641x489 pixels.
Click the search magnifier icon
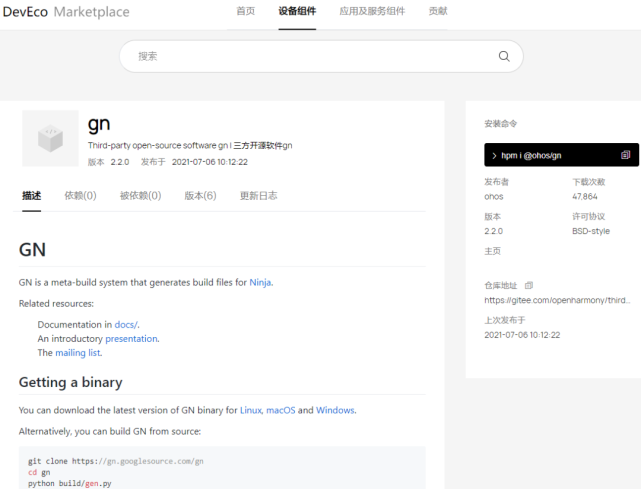point(504,56)
